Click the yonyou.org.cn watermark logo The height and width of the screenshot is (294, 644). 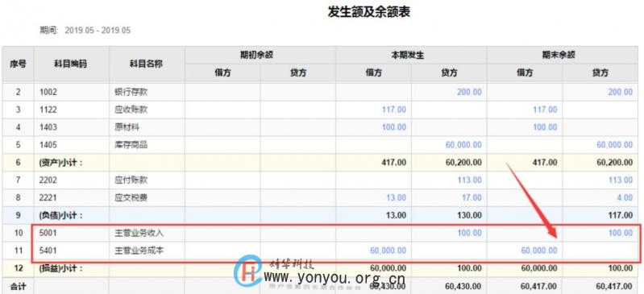point(248,271)
